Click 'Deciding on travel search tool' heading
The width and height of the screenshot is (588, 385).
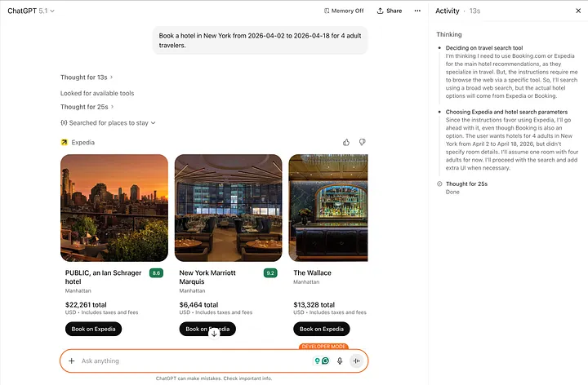point(484,48)
